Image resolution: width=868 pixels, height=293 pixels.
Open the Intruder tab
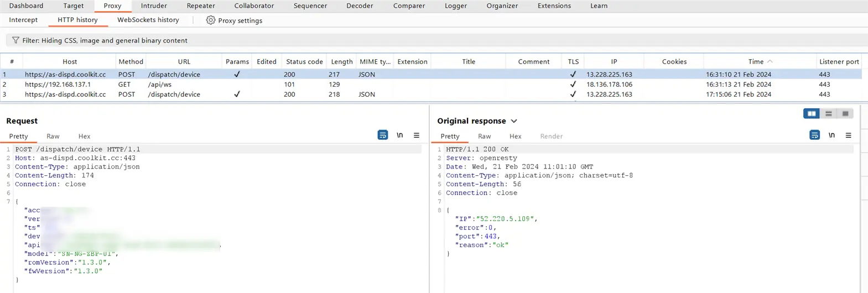click(x=154, y=6)
